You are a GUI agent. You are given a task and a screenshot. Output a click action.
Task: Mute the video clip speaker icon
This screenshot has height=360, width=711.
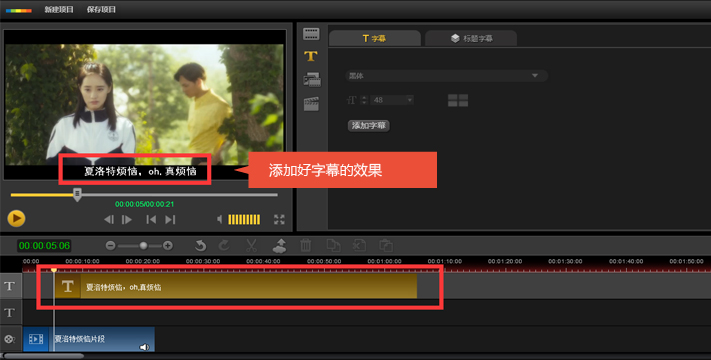[144, 347]
